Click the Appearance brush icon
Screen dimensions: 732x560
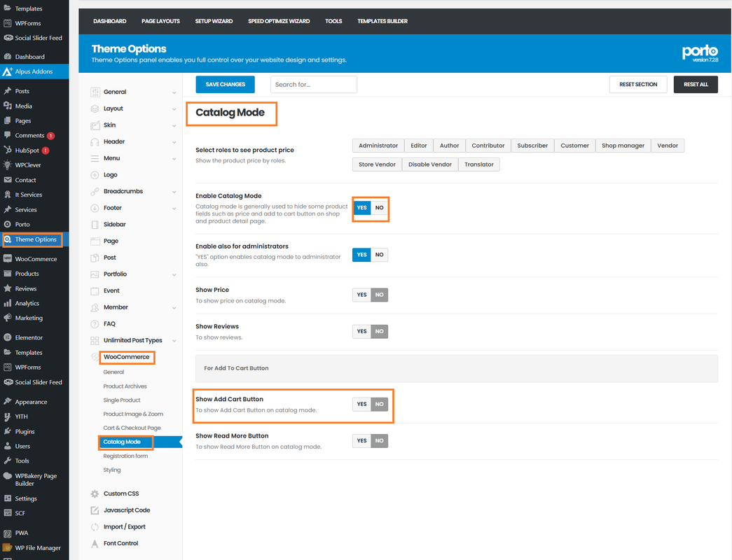(8, 401)
